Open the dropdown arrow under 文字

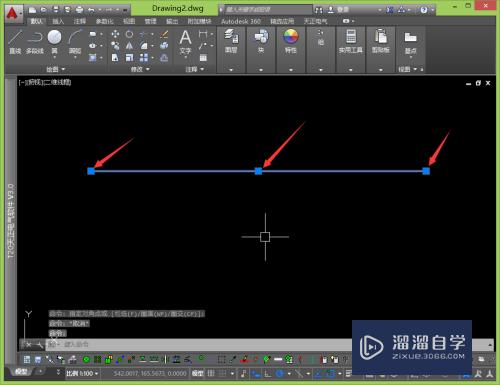pyautogui.click(x=185, y=58)
